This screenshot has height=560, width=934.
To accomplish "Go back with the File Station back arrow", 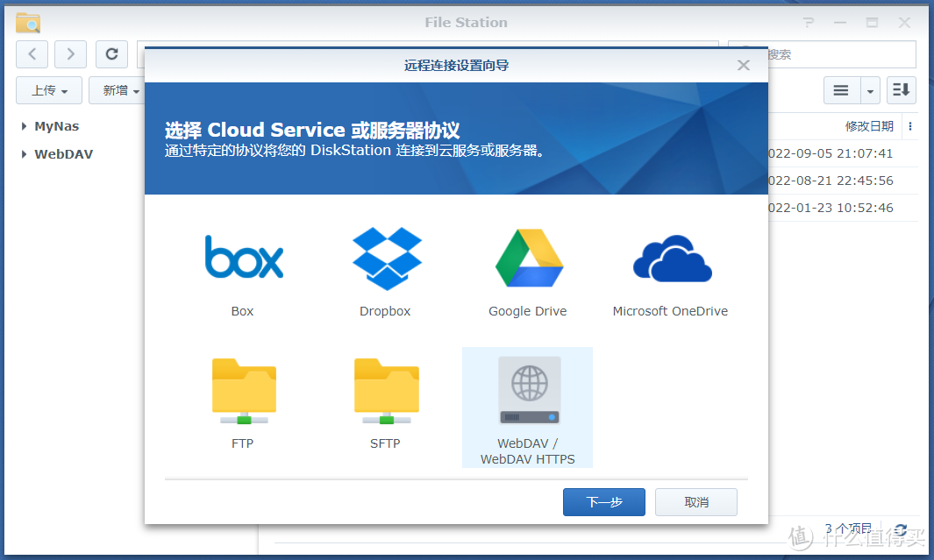I will (x=32, y=54).
